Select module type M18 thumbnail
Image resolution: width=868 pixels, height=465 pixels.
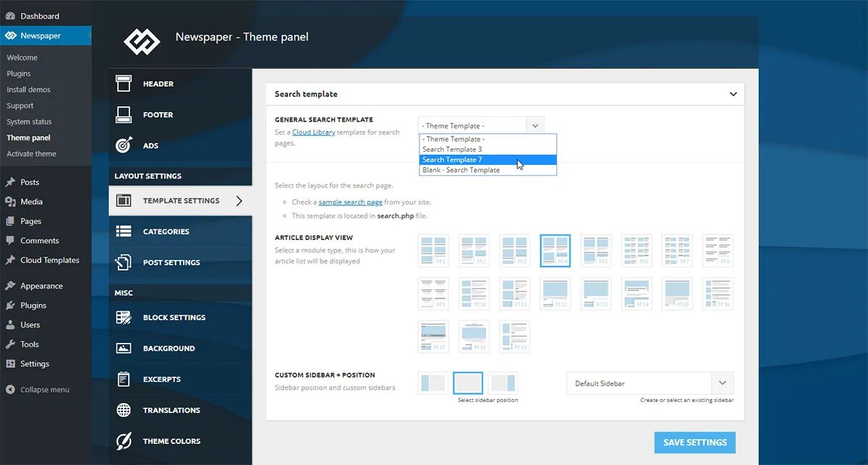474,336
